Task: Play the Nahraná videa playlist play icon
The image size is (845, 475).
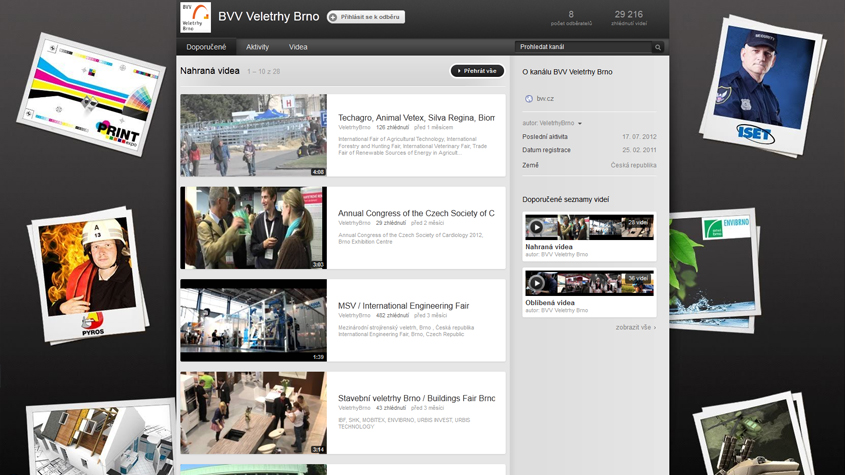Action: (x=536, y=228)
